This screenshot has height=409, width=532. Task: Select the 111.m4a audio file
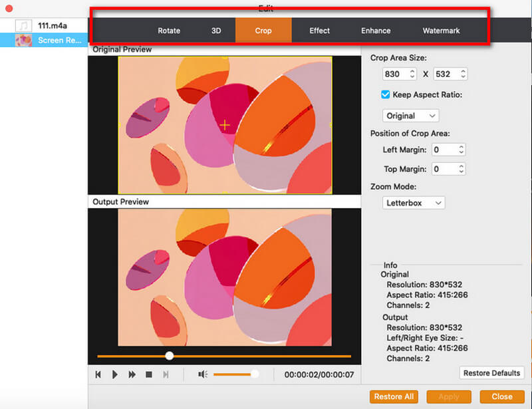(x=51, y=25)
